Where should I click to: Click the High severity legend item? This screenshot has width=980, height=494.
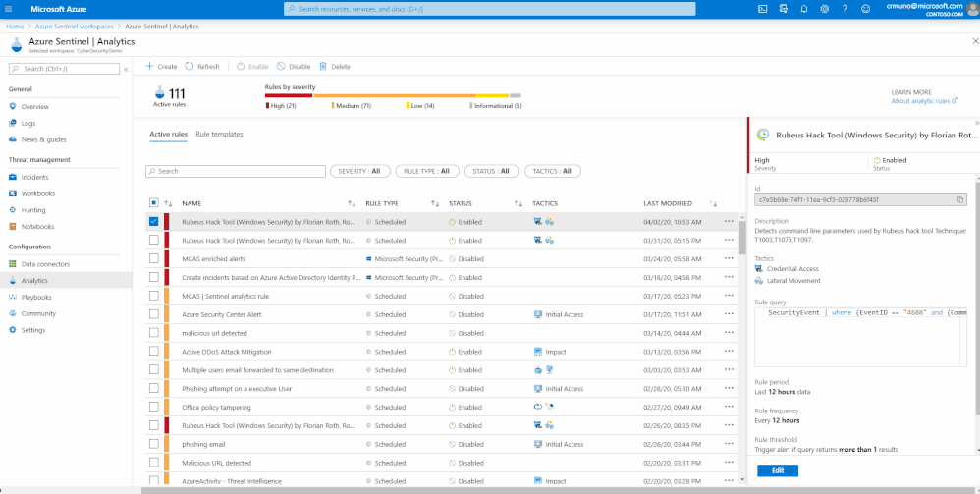[281, 106]
